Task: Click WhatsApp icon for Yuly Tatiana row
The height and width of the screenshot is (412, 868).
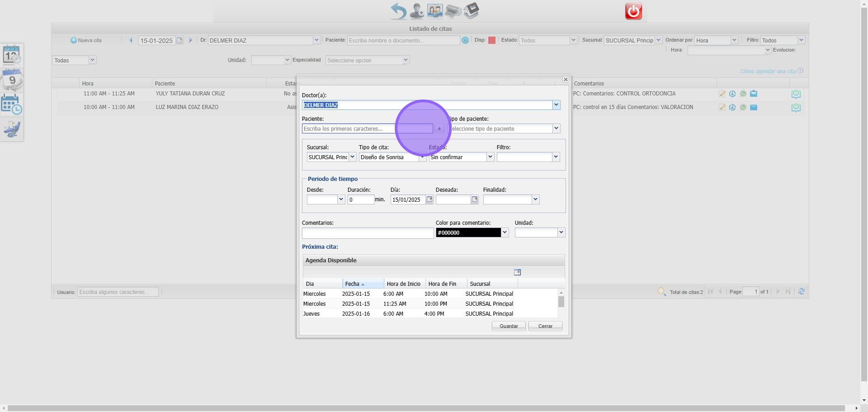Action: pos(743,94)
